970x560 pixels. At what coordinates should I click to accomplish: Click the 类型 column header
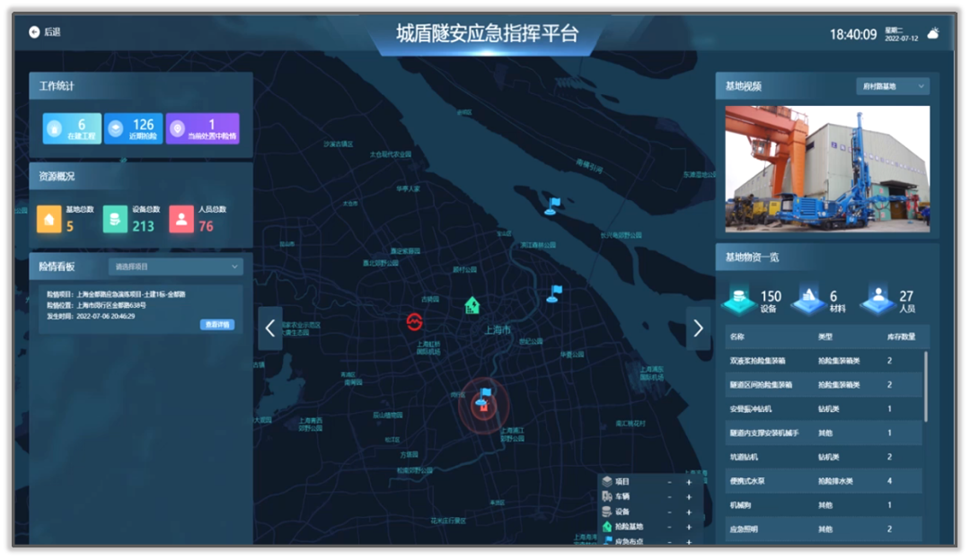pyautogui.click(x=825, y=337)
